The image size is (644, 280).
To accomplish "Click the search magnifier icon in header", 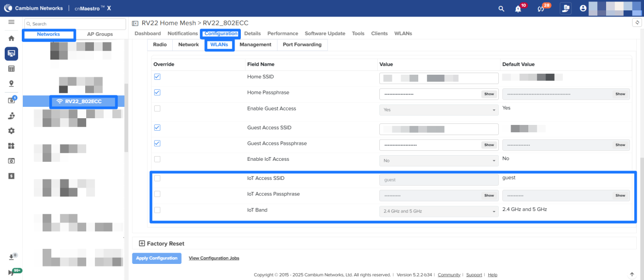I will pos(501,8).
